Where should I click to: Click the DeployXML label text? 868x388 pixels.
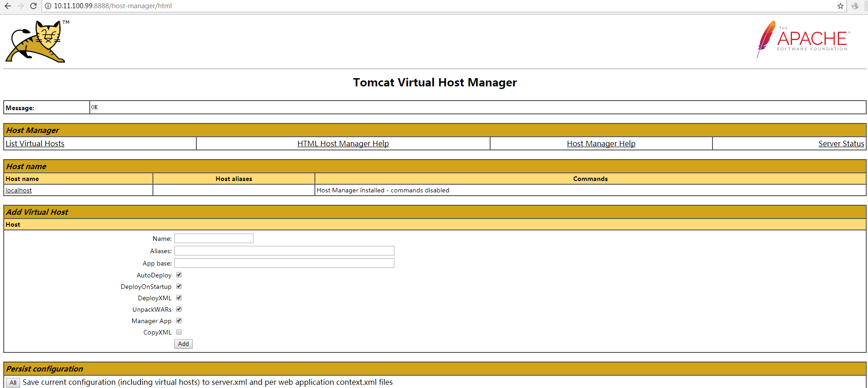click(x=155, y=298)
